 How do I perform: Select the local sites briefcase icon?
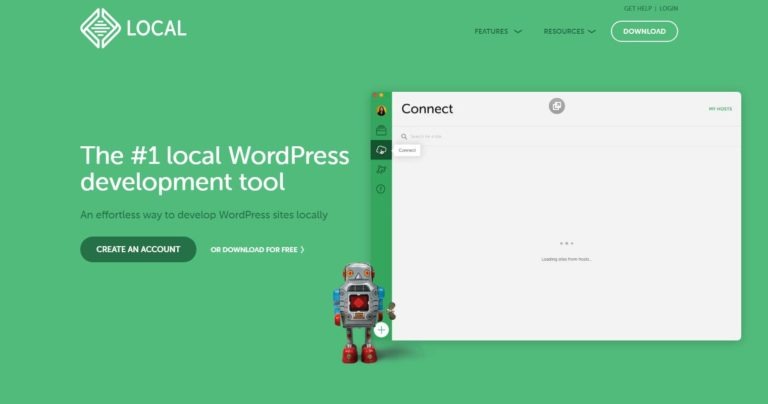tap(381, 130)
